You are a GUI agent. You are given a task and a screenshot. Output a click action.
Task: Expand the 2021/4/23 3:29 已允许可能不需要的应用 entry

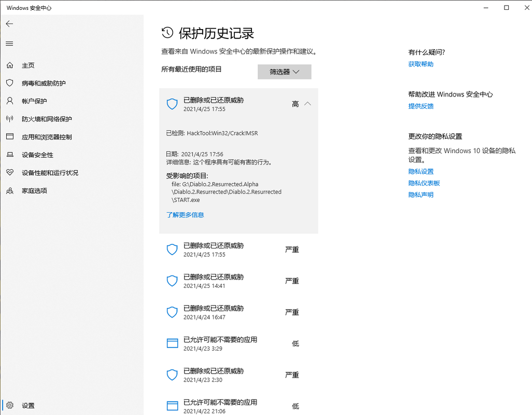click(239, 343)
